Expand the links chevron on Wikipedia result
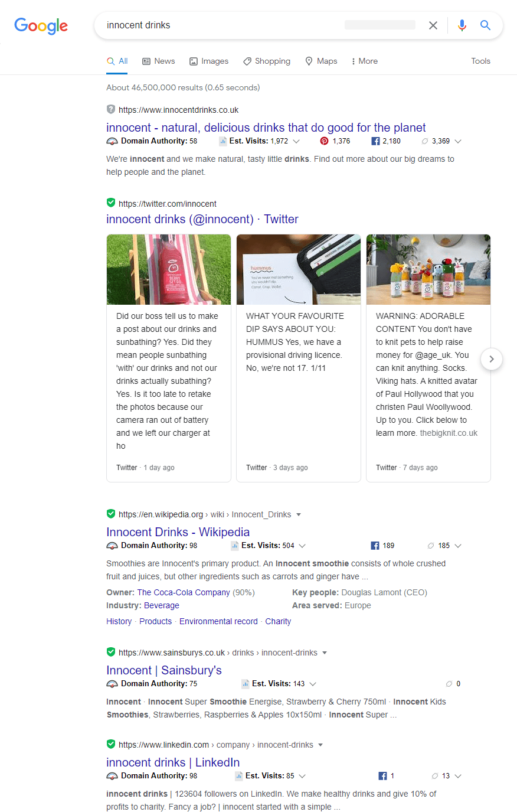 (458, 546)
